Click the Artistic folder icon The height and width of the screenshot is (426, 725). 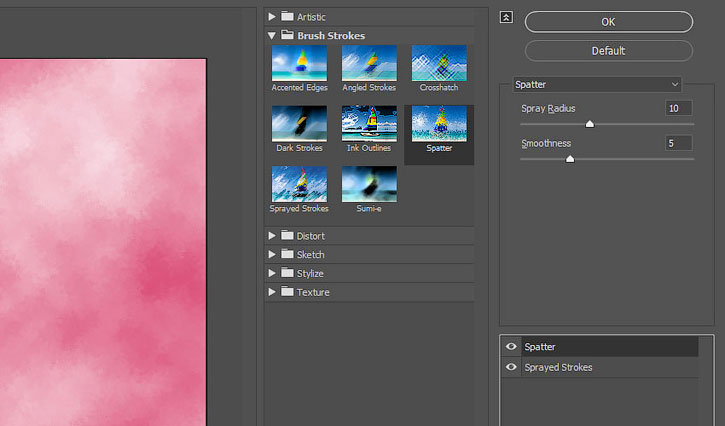pyautogui.click(x=287, y=16)
